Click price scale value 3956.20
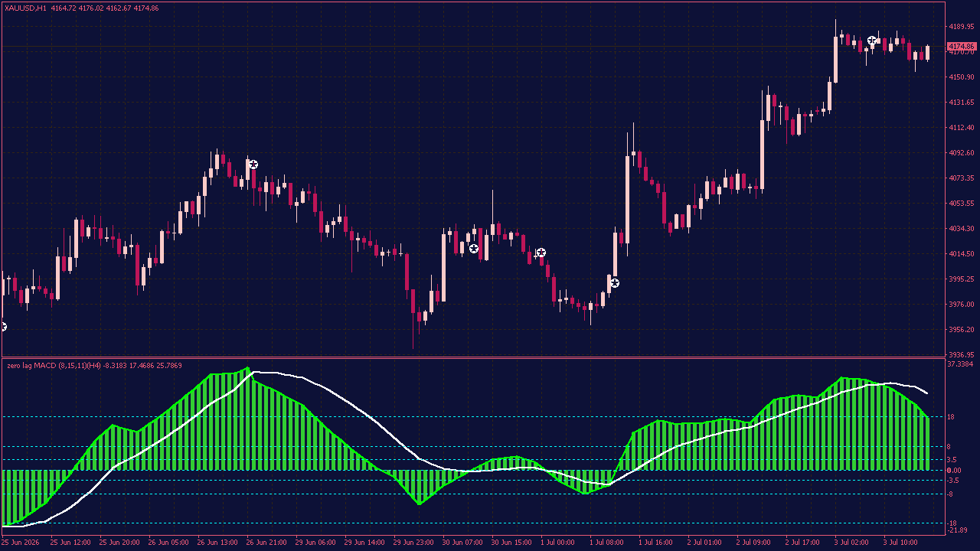The height and width of the screenshot is (551, 980). 961,330
